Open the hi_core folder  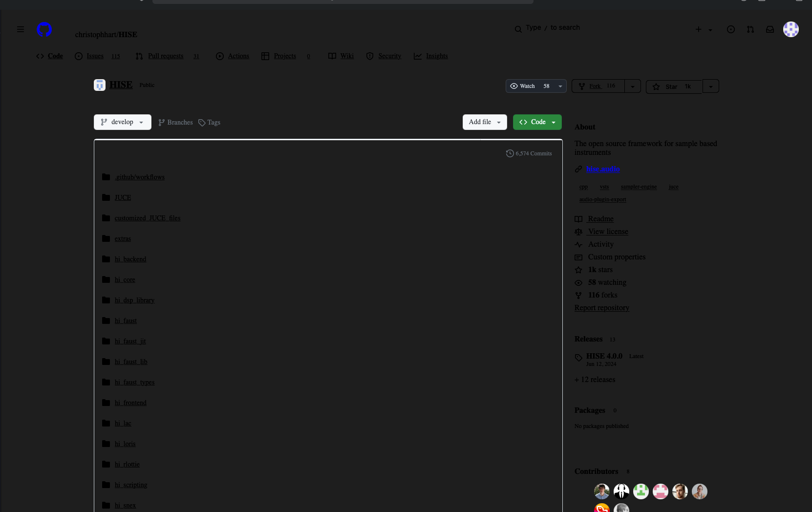coord(125,279)
